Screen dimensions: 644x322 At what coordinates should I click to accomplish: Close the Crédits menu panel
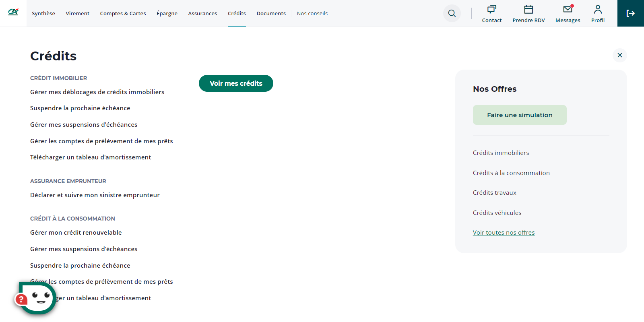point(619,55)
